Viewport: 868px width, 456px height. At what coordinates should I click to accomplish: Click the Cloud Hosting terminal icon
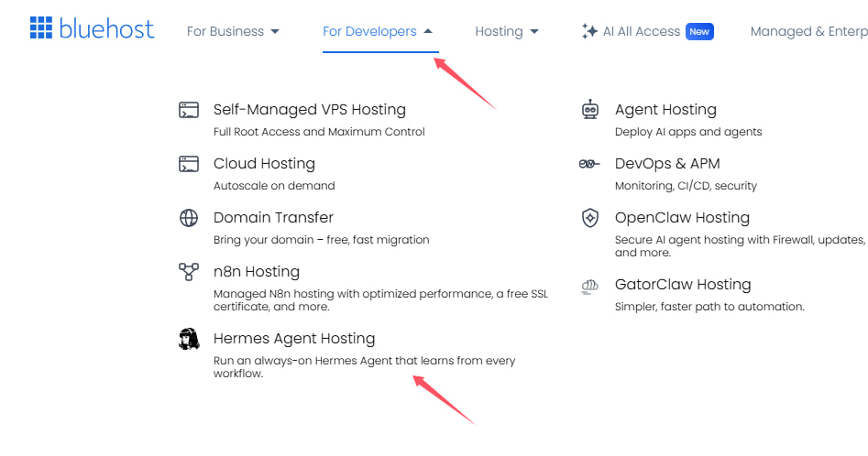point(189,164)
